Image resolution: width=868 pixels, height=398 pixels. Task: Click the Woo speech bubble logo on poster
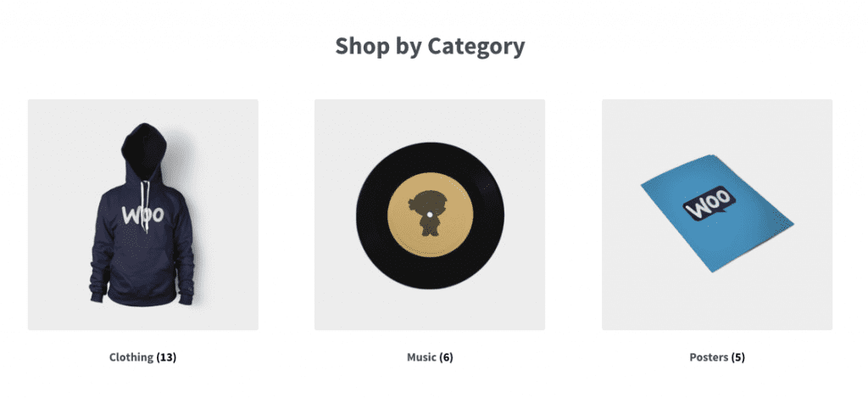tap(709, 204)
